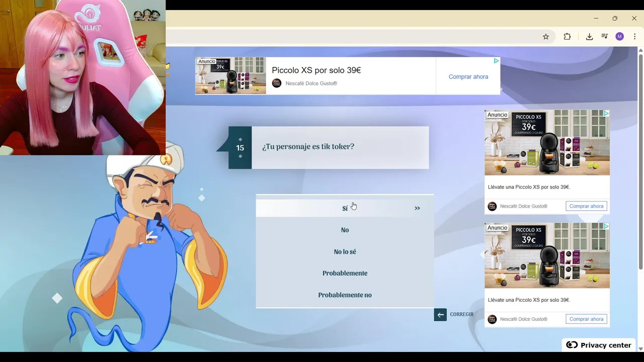
Task: Click the question text about tik toker
Action: coord(308,147)
